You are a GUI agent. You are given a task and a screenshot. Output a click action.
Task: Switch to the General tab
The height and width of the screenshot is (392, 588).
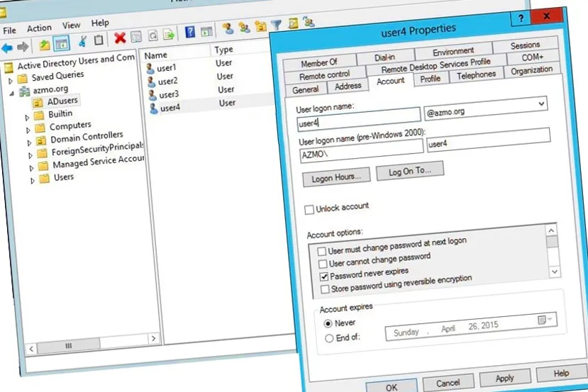[306, 90]
